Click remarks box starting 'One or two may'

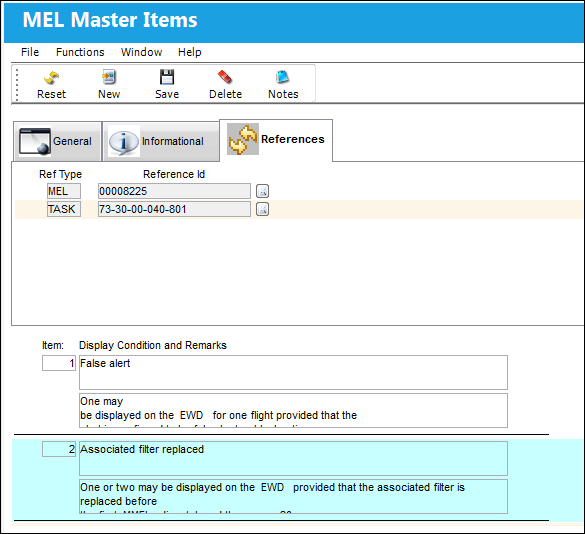(293, 496)
